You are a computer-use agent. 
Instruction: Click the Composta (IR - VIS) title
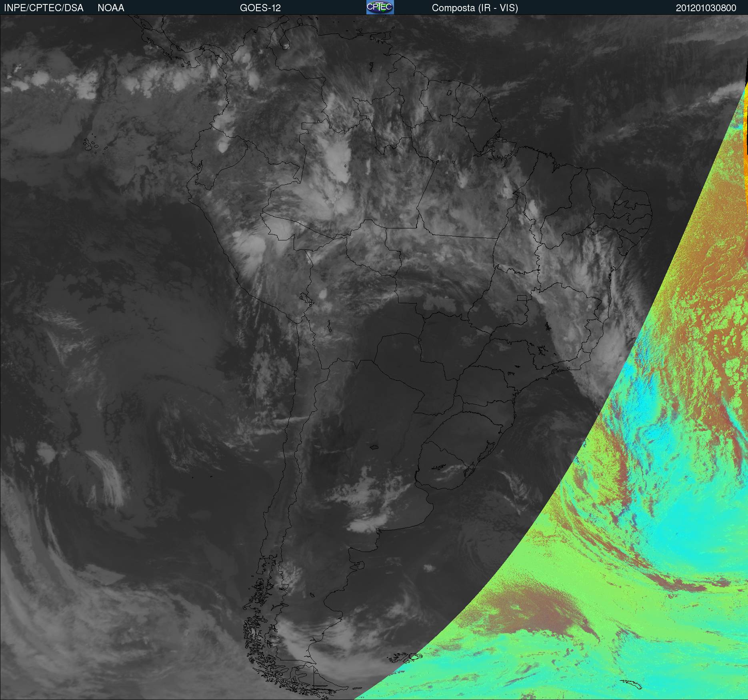[475, 8]
